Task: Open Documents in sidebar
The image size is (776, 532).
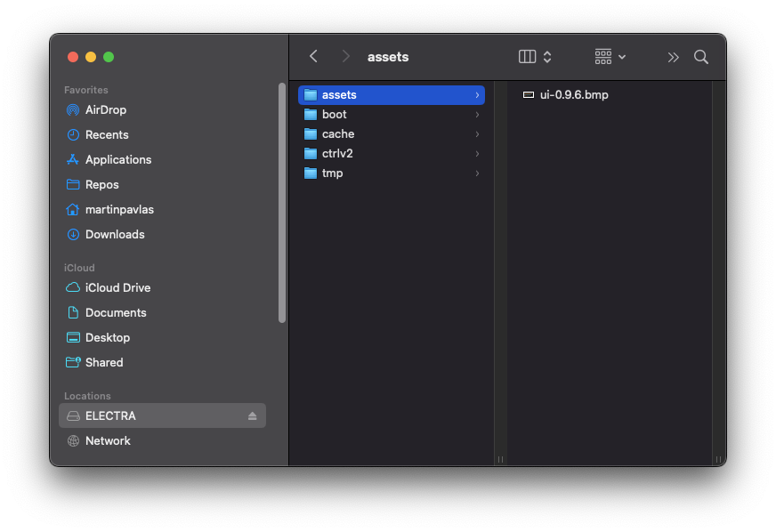Action: (x=162, y=313)
